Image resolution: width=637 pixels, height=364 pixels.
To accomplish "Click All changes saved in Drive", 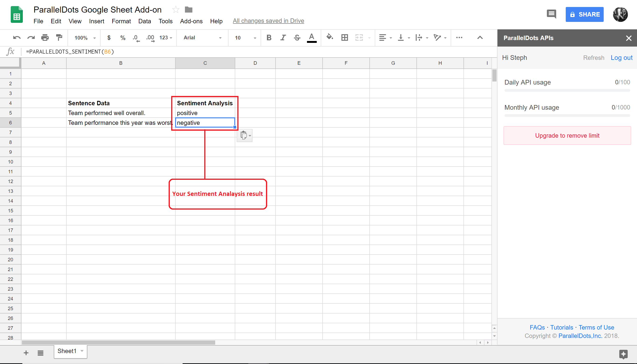I will pos(269,21).
